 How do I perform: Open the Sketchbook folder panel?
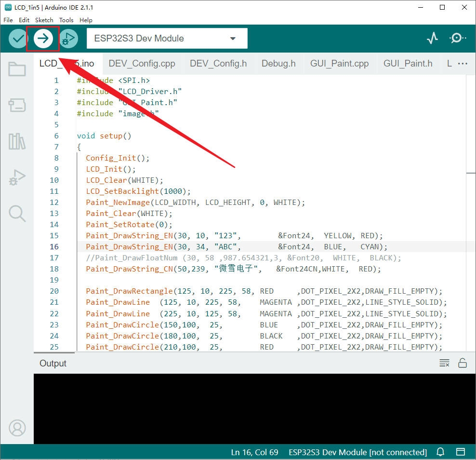(17, 68)
